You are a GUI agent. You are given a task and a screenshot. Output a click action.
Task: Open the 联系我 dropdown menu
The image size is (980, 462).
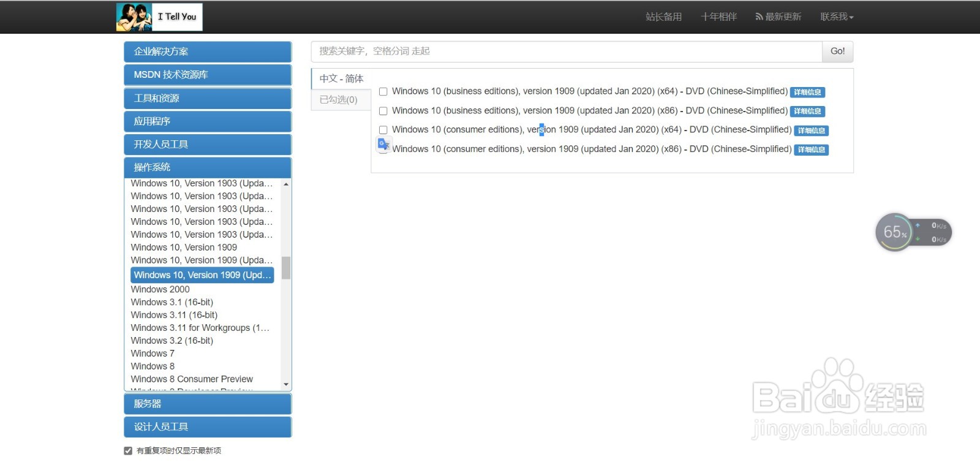point(837,17)
